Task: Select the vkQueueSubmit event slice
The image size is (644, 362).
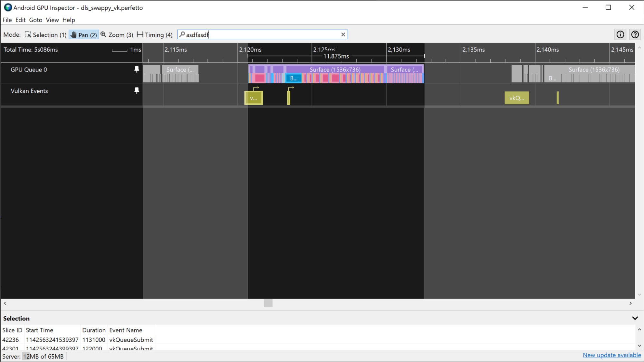Action: click(x=516, y=98)
